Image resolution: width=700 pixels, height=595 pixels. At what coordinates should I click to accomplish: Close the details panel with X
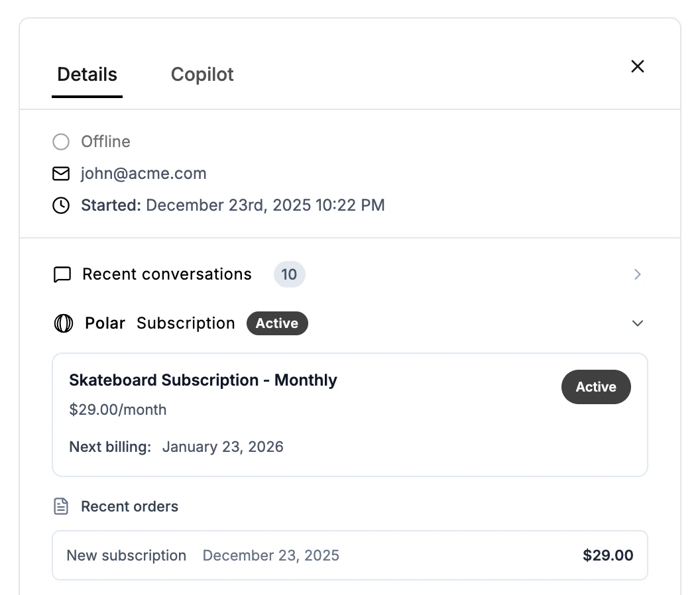pyautogui.click(x=638, y=66)
